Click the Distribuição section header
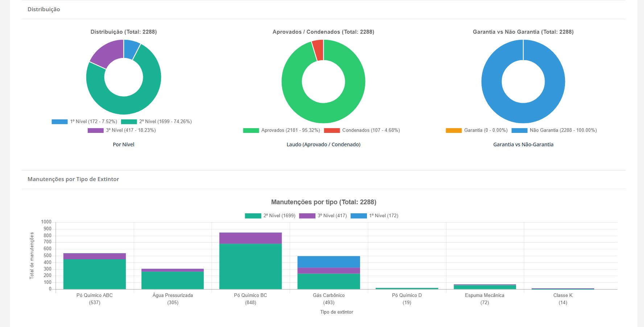 click(44, 9)
